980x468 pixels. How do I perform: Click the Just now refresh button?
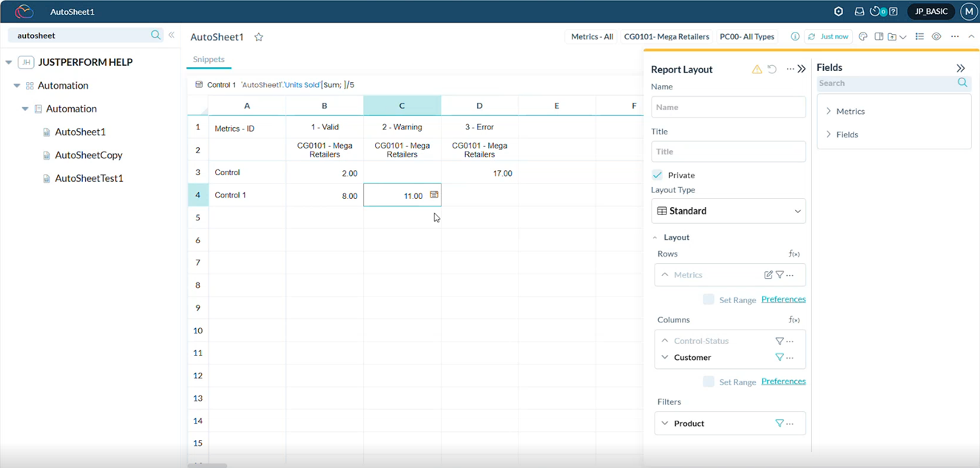[828, 36]
